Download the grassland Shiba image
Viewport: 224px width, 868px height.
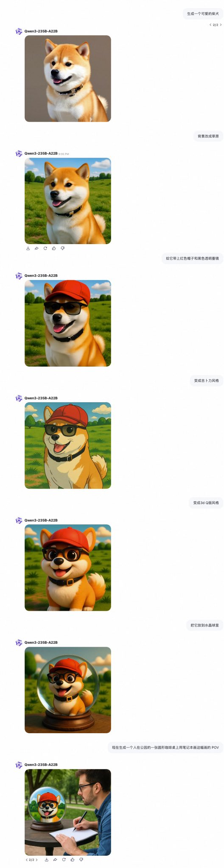point(28,248)
